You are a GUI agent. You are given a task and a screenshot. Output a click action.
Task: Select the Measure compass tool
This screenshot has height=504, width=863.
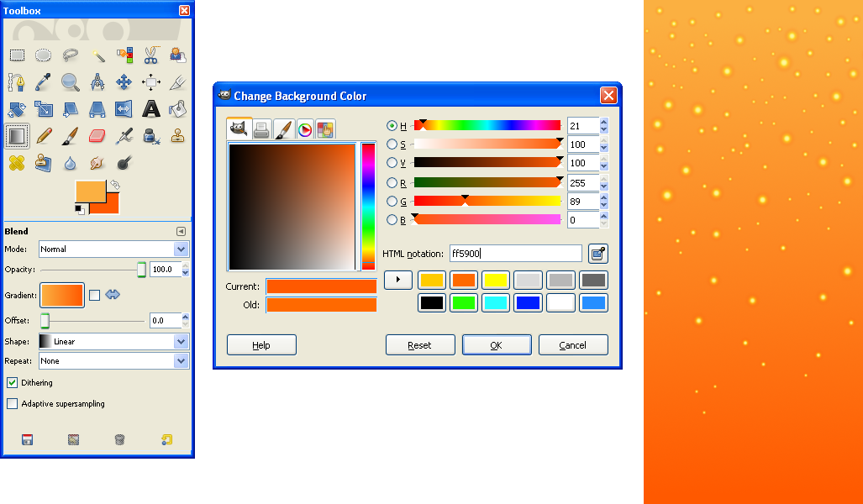click(x=97, y=82)
